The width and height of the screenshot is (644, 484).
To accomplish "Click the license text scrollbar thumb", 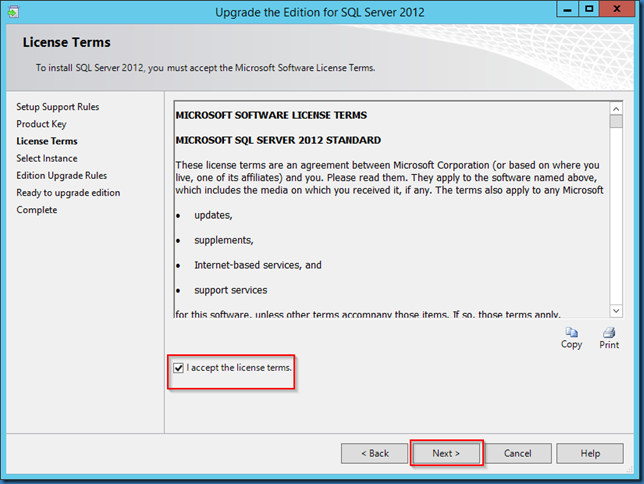I will [616, 122].
